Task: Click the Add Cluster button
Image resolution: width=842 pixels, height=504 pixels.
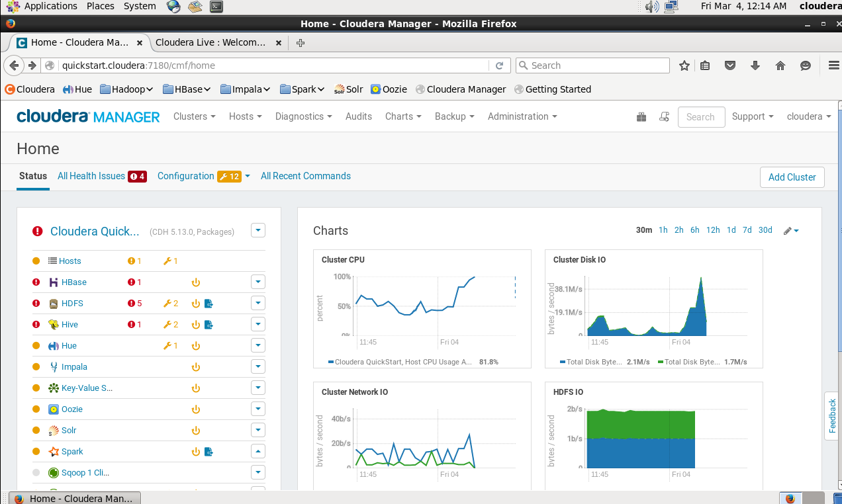Action: [x=792, y=177]
